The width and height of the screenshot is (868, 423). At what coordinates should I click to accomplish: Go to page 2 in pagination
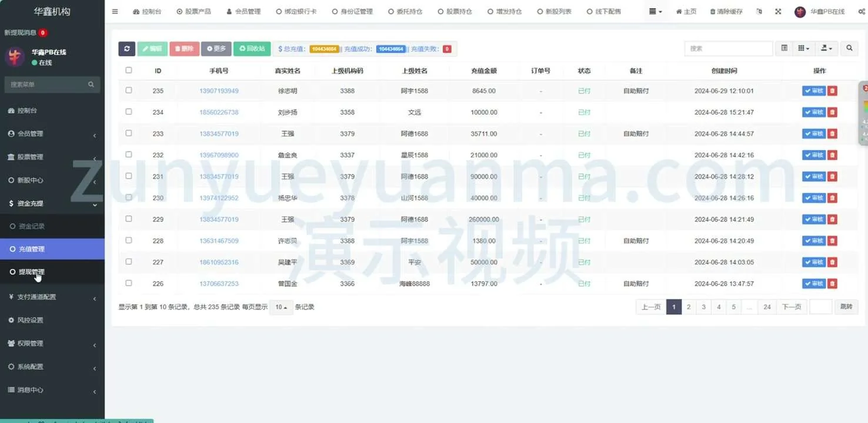(x=689, y=307)
